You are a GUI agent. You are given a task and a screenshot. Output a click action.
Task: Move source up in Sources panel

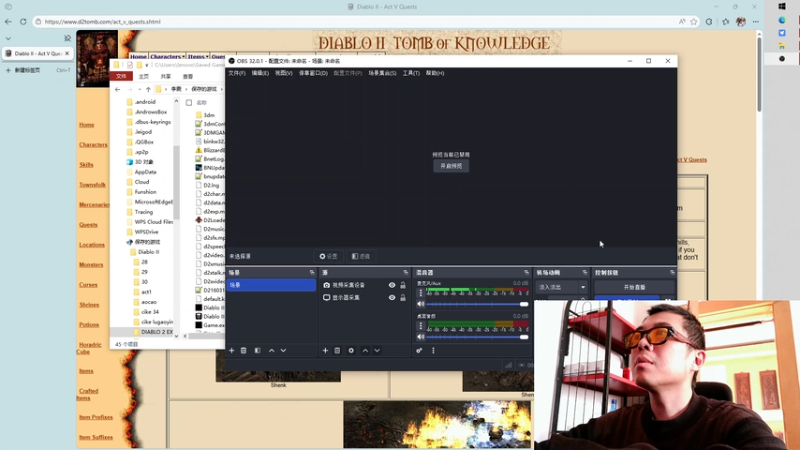[365, 351]
